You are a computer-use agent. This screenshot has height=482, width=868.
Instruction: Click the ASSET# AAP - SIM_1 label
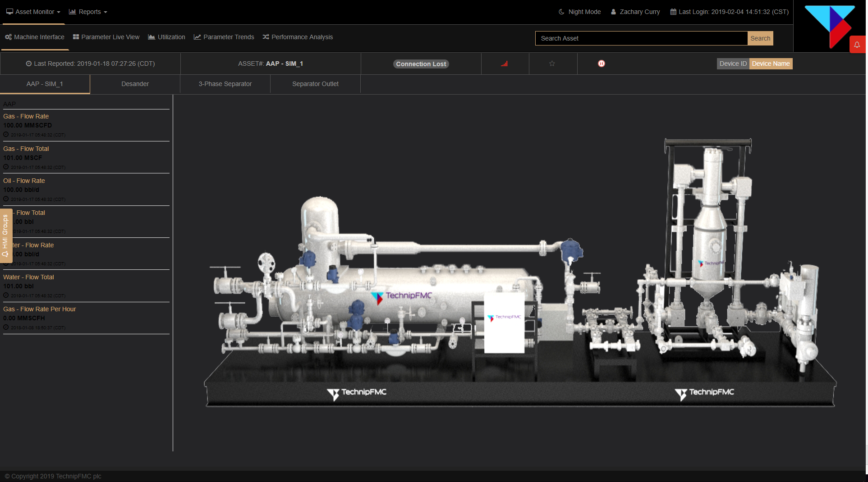[271, 64]
